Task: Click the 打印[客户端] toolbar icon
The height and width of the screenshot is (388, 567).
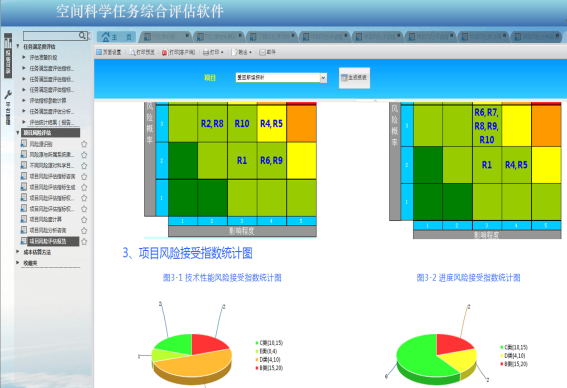Action: pyautogui.click(x=165, y=52)
